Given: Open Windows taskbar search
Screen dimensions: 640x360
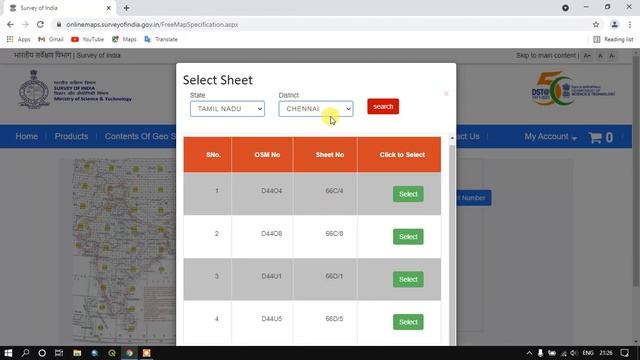Looking at the screenshot, I should (x=25, y=353).
